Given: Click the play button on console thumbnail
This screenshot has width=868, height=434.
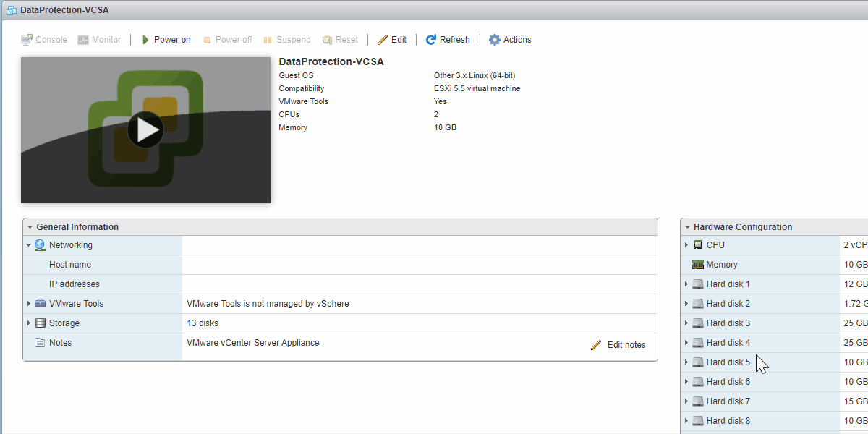Looking at the screenshot, I should click(x=145, y=130).
